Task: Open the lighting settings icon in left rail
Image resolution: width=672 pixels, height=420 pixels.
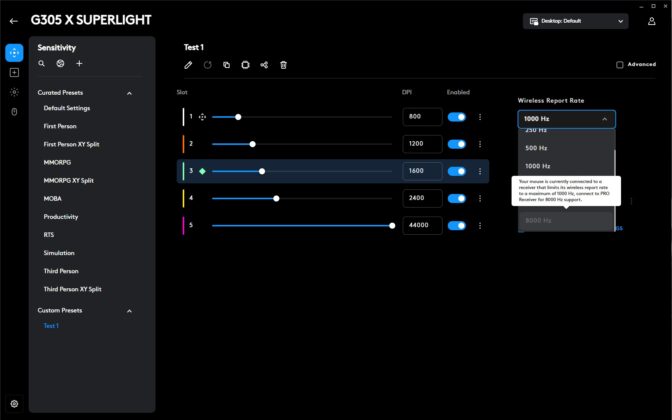Action: [14, 92]
